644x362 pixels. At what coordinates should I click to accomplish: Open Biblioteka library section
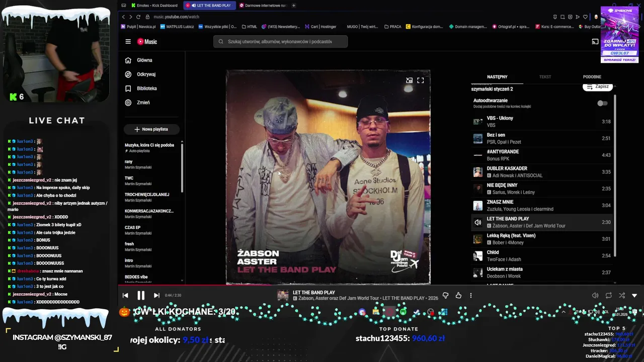click(141, 88)
